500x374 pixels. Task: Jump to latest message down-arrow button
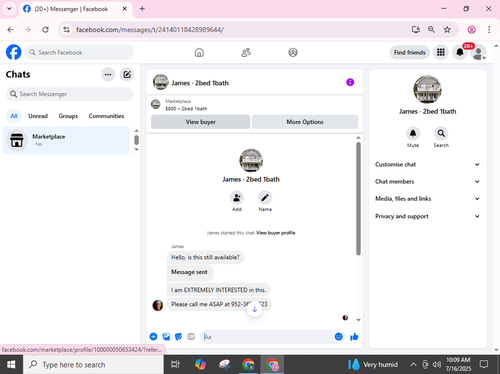tap(254, 309)
